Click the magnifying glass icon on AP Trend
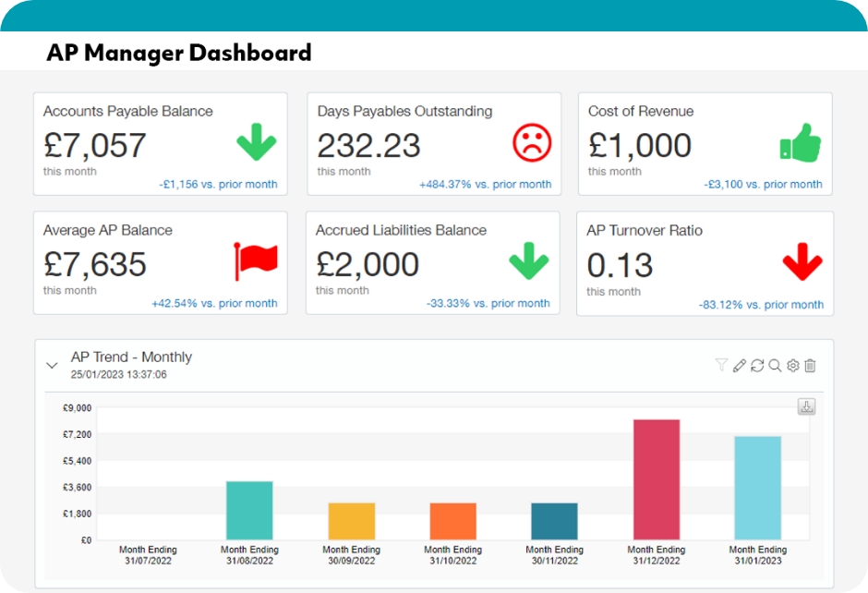Viewport: 868px width, 593px height. click(x=775, y=366)
